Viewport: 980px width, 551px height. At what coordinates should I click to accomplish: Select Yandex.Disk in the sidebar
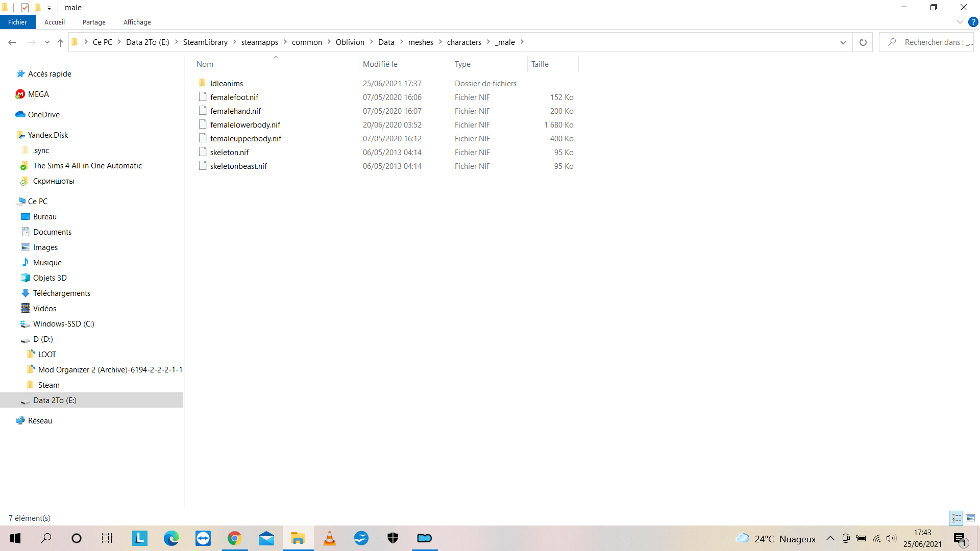pos(48,135)
